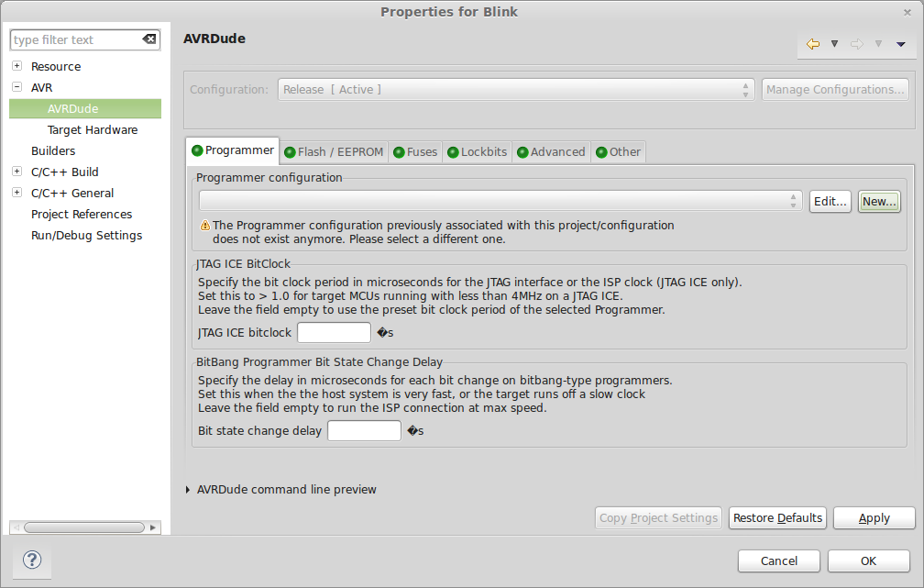Expand the C/C++ Build tree node
924x588 pixels.
point(16,172)
